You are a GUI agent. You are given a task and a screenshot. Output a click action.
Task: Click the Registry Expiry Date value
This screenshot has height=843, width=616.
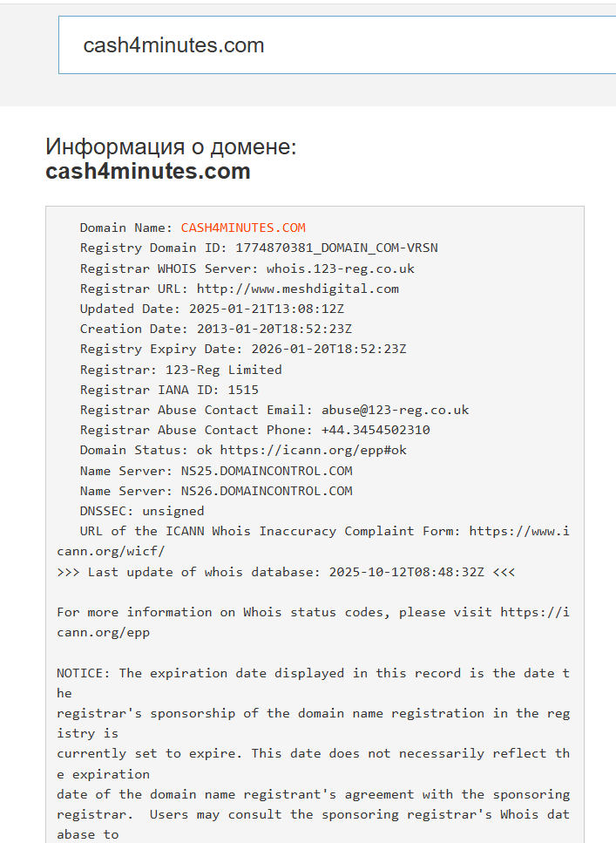328,349
